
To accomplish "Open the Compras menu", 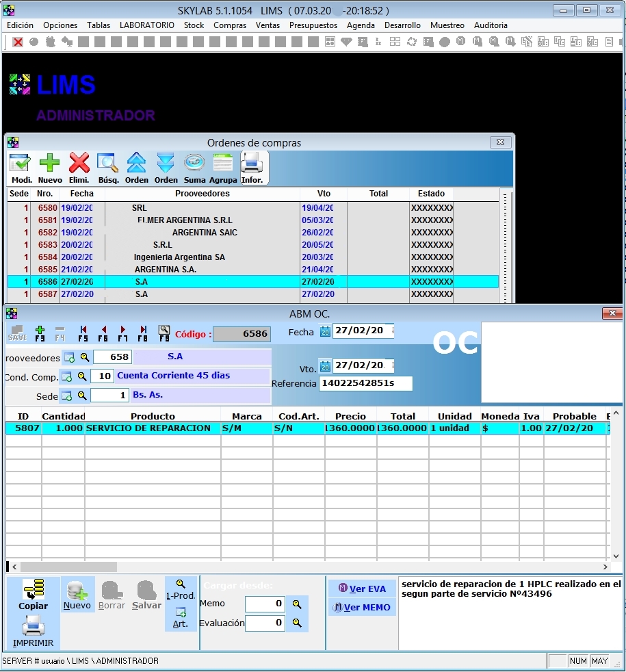I will click(230, 25).
